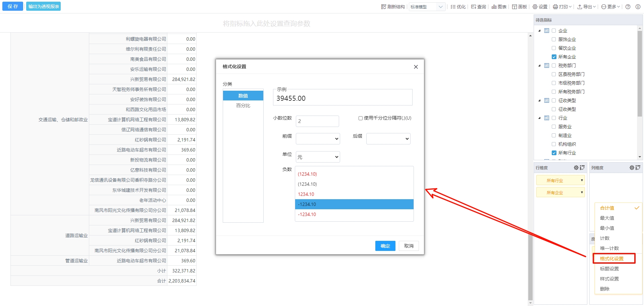Select red (1234.10) negative number format
The height and width of the screenshot is (306, 644).
[x=307, y=174]
